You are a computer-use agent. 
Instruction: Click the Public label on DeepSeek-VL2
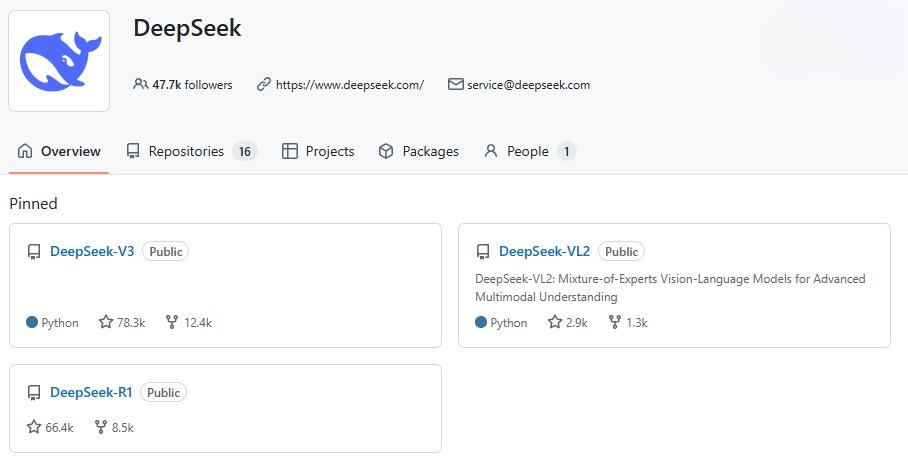pos(621,251)
